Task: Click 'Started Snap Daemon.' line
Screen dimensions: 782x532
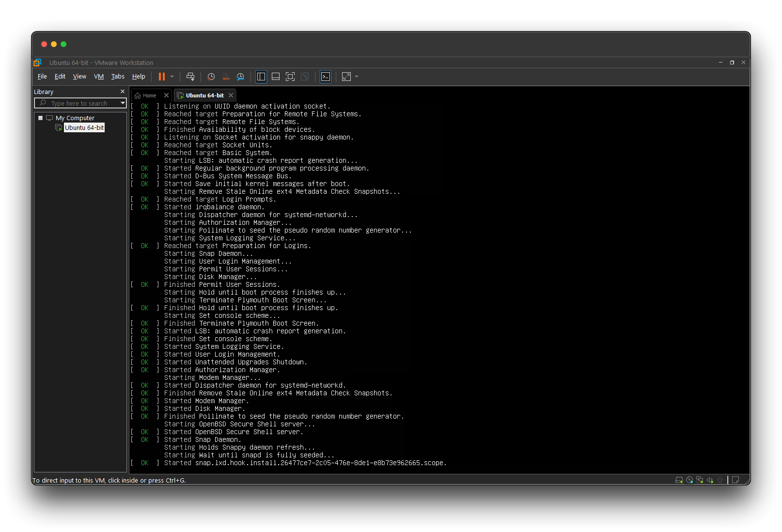Action: [x=203, y=439]
